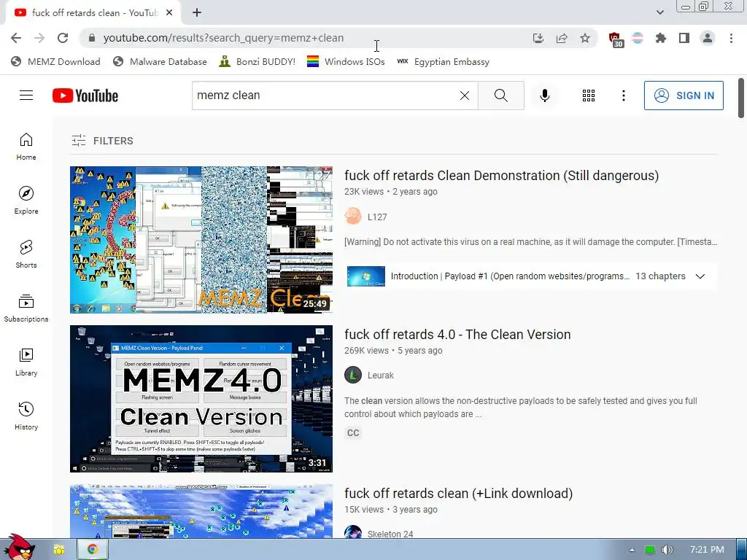Open the FILTERS options
Viewport: 747px width, 560px height.
(x=102, y=141)
